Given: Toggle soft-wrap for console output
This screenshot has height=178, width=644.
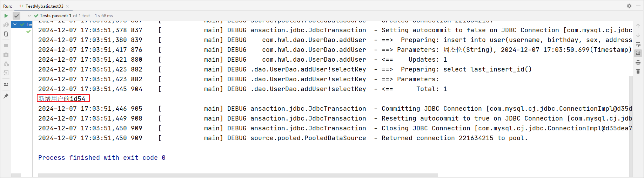Looking at the screenshot, I should [638, 44].
